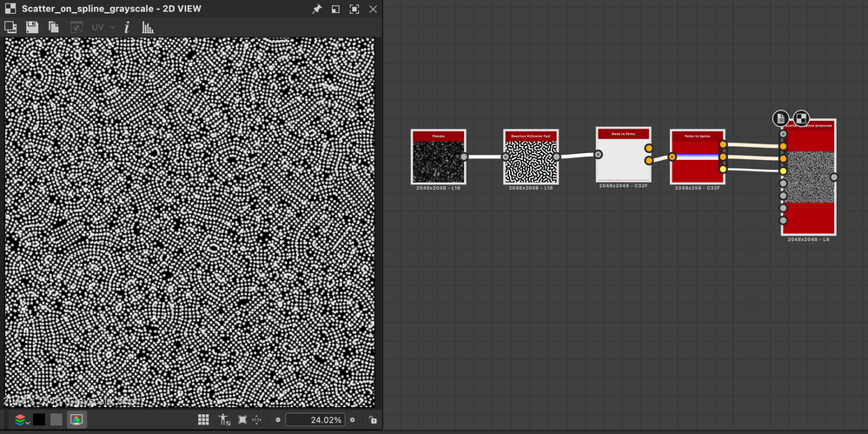Click Paths to Spline orange input connector
Screen dimensions: 868x434
click(672, 157)
